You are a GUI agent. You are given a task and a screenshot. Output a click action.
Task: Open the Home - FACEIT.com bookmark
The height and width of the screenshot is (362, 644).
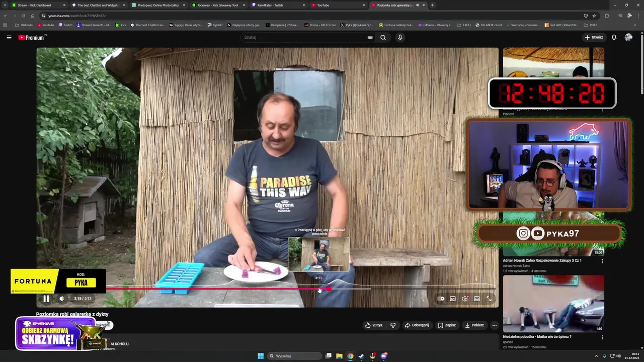tap(320, 25)
